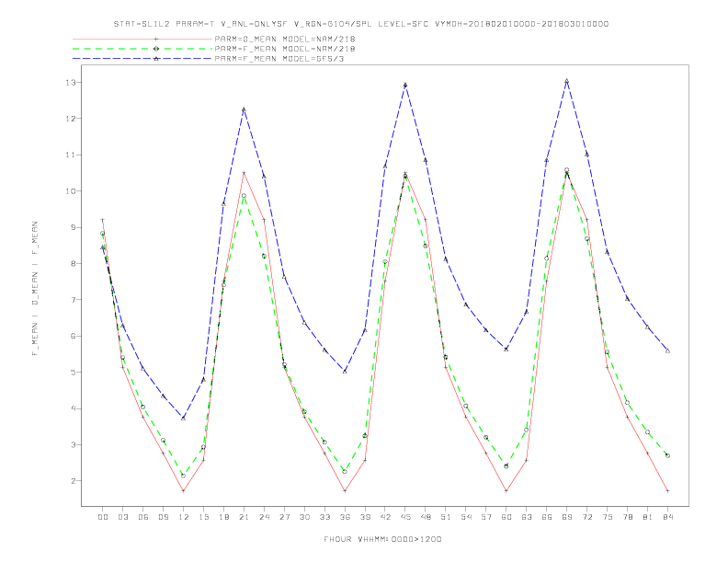Click y-axis tick label 3
This screenshot has height=563, width=728.
click(74, 444)
